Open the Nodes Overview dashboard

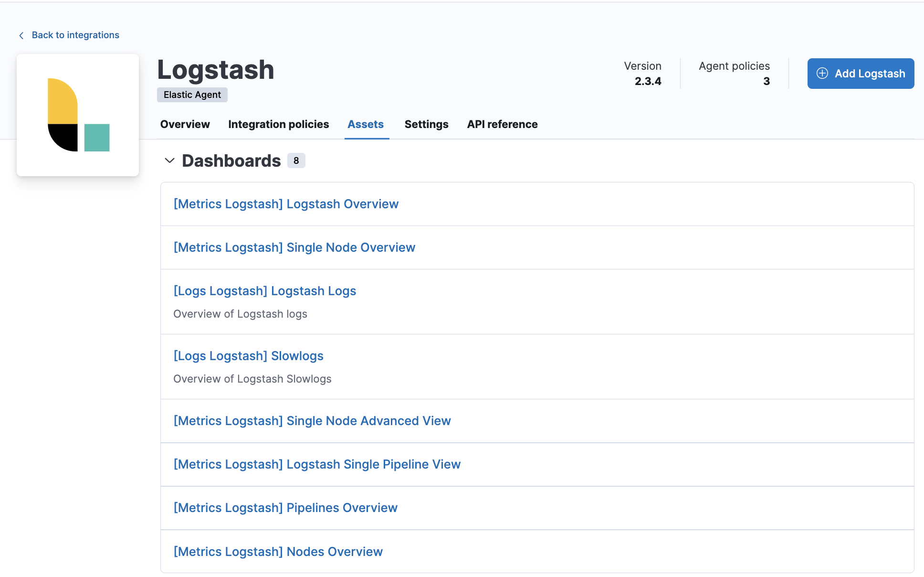point(278,551)
